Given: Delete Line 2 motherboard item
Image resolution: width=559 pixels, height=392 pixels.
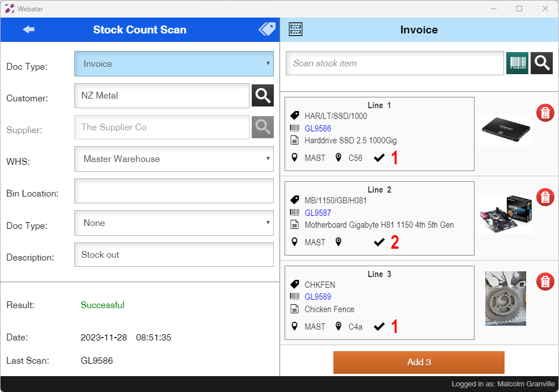Looking at the screenshot, I should [x=545, y=197].
